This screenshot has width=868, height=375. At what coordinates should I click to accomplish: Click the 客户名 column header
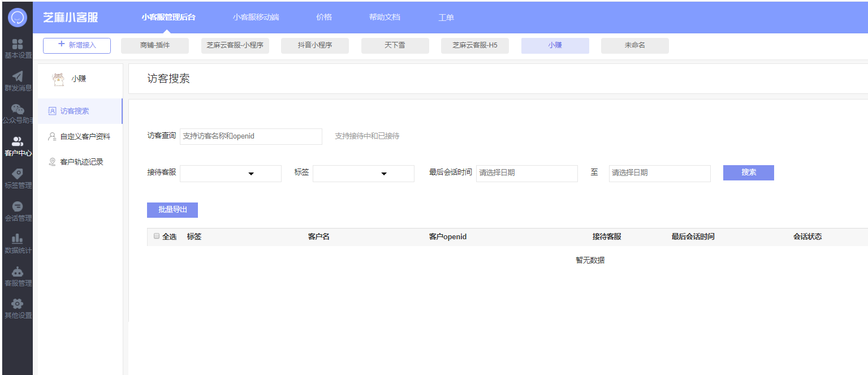point(319,237)
